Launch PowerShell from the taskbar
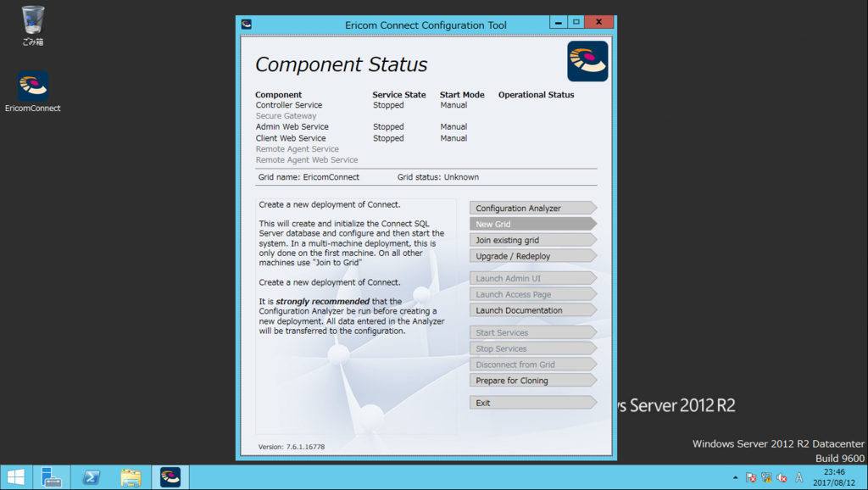868x490 pixels. pyautogui.click(x=92, y=477)
